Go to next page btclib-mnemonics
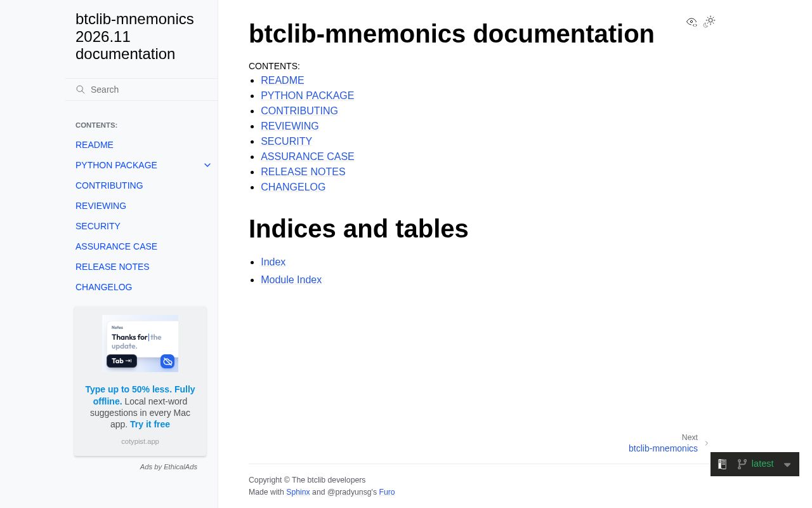This screenshot has width=812, height=508. [663, 448]
